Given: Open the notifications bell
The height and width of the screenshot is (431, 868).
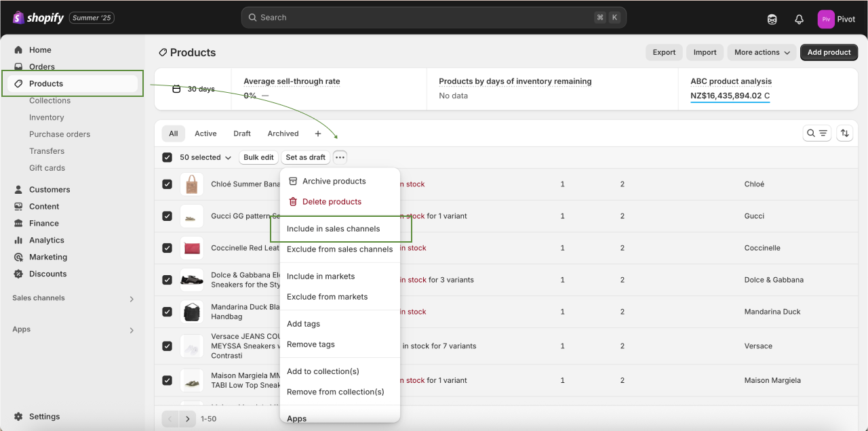Looking at the screenshot, I should click(x=799, y=19).
